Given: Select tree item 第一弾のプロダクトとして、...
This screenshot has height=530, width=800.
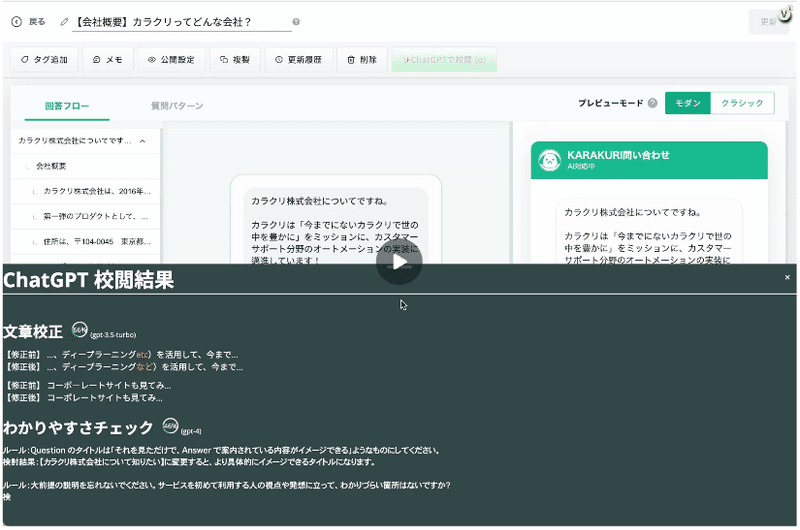Looking at the screenshot, I should (x=85, y=216).
